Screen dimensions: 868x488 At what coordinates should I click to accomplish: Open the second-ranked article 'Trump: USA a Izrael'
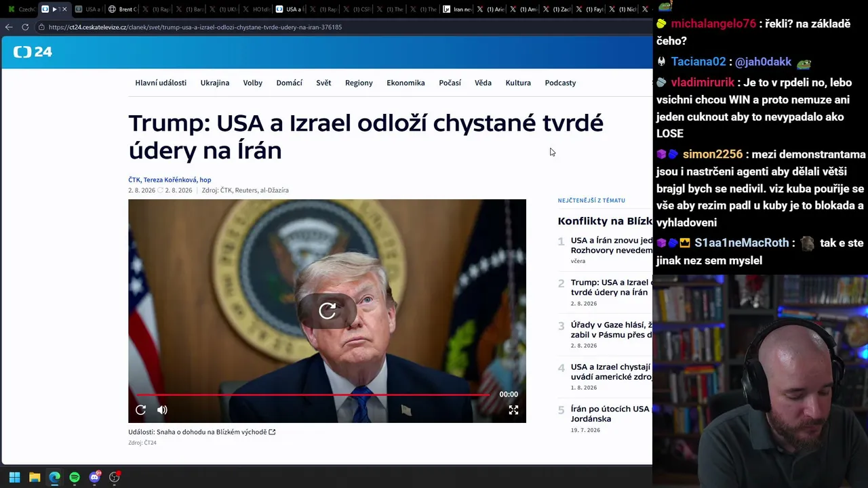tap(611, 287)
